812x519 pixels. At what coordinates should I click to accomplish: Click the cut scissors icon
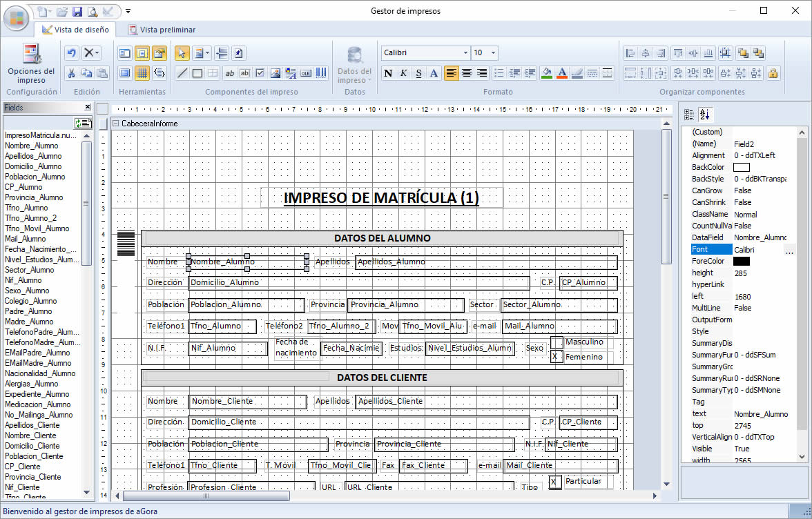pos(72,73)
